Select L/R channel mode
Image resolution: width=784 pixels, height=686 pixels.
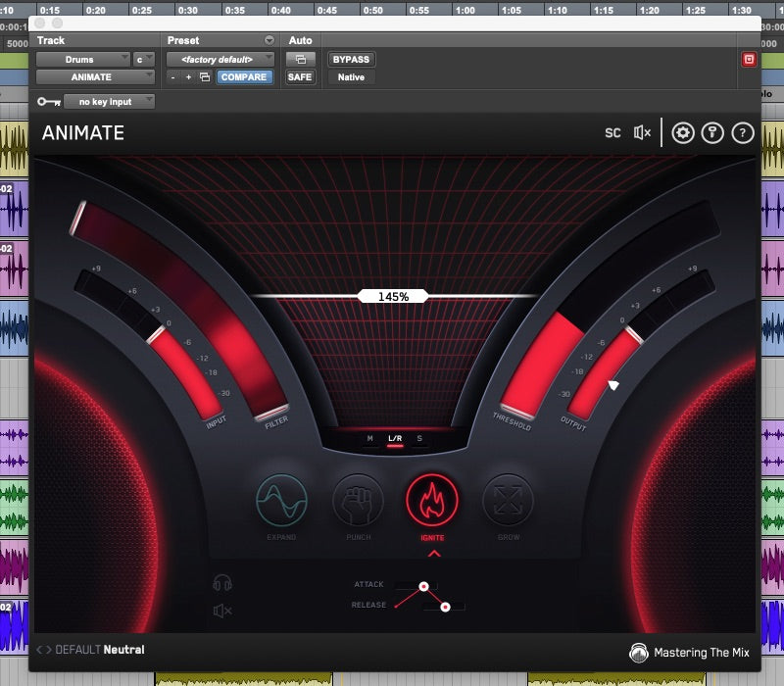tap(395, 438)
